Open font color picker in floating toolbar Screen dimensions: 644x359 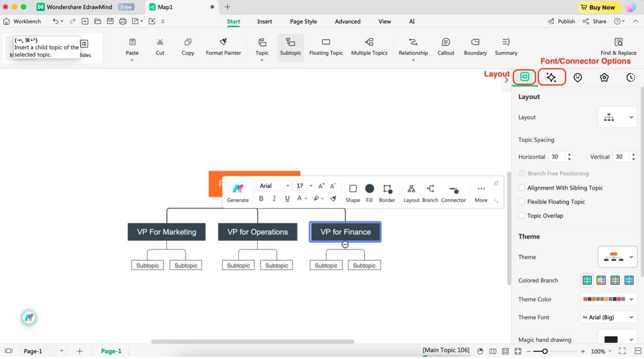click(302, 199)
